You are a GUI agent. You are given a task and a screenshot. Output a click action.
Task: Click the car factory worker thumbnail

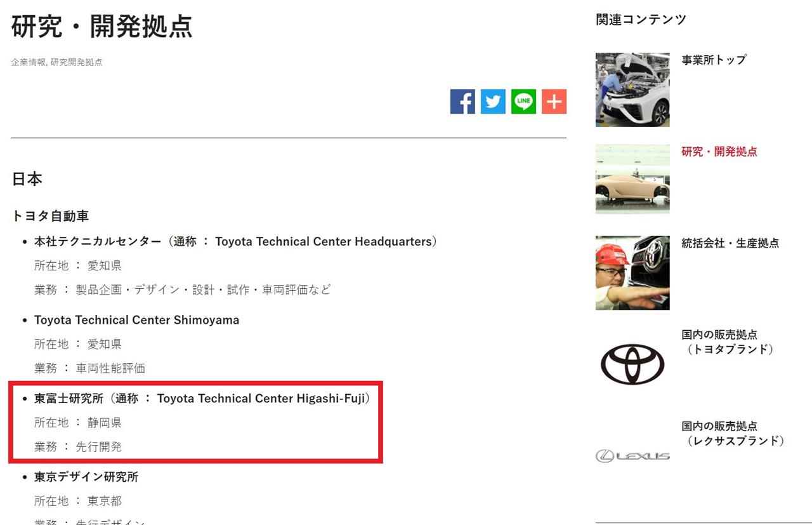(x=632, y=90)
